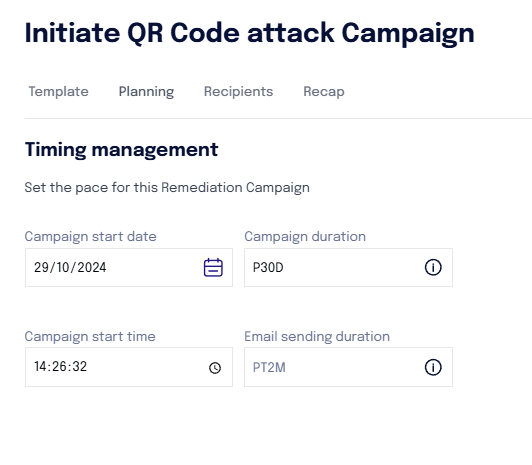
Task: Select the year 2024 in start date
Action: 92,268
